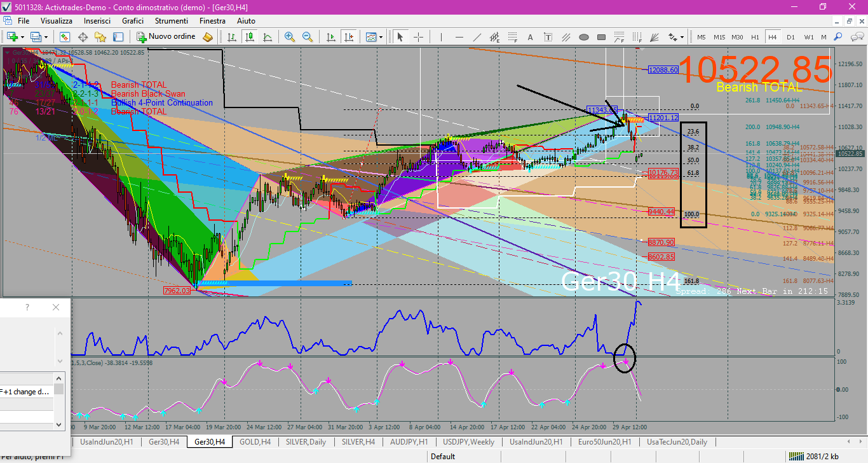Expand the new chart dropdown arrow
This screenshot has height=463, width=868.
[22, 37]
